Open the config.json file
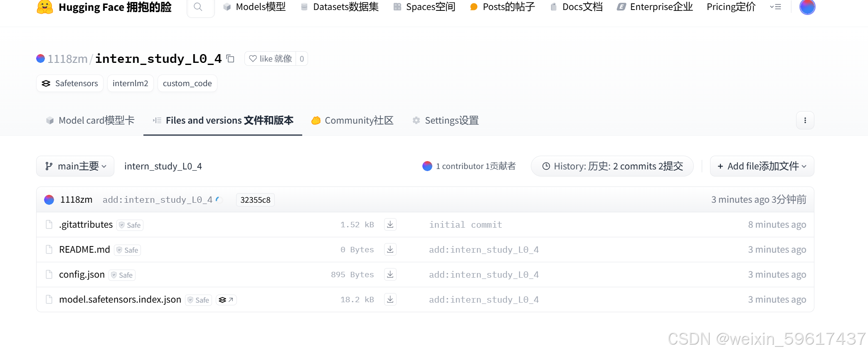Viewport: 868px width, 353px height. 82,274
